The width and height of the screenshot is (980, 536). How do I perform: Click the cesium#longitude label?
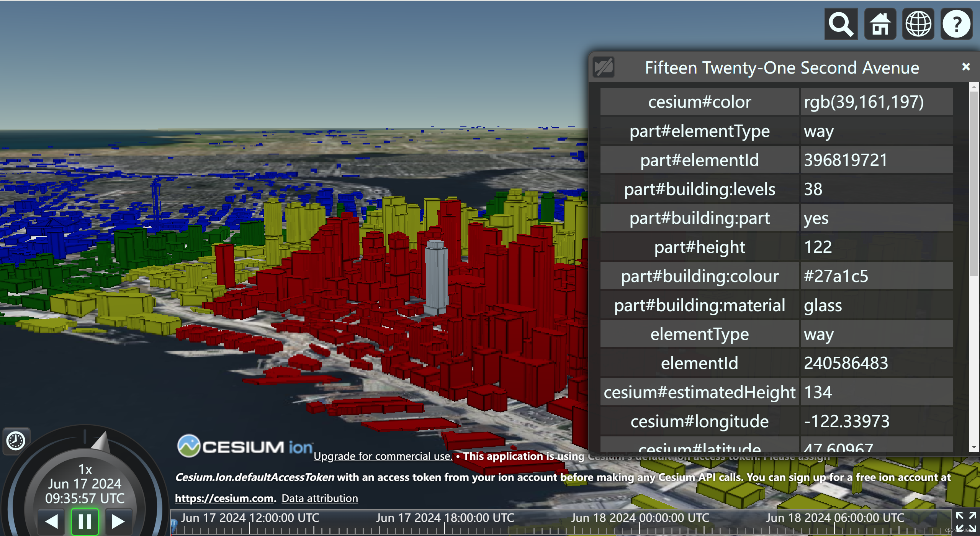699,421
